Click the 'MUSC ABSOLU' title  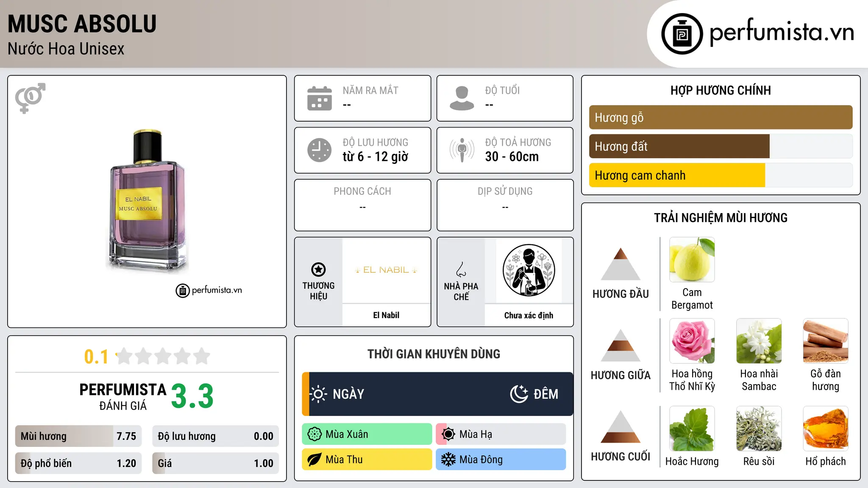click(x=82, y=24)
